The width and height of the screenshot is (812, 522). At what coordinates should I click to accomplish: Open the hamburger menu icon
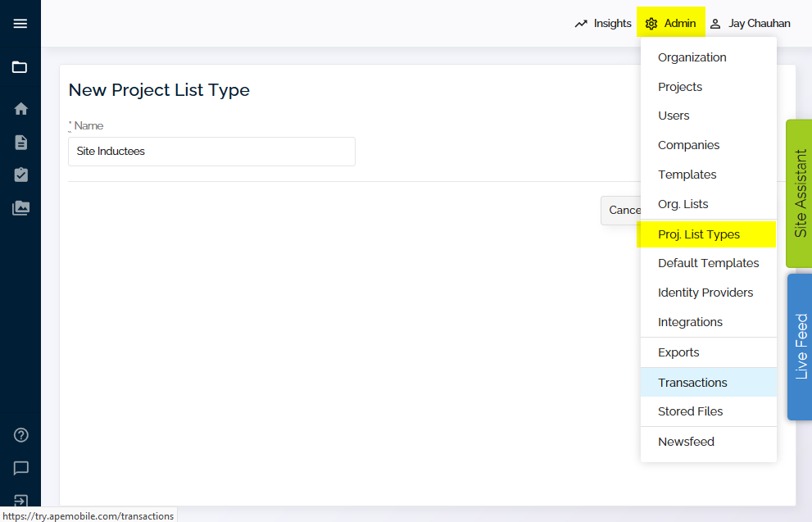pyautogui.click(x=20, y=23)
